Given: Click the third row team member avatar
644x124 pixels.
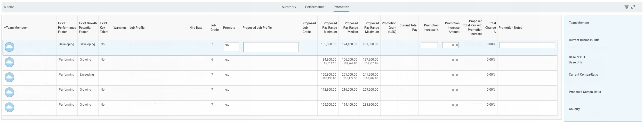Looking at the screenshot, I should tap(10, 77).
